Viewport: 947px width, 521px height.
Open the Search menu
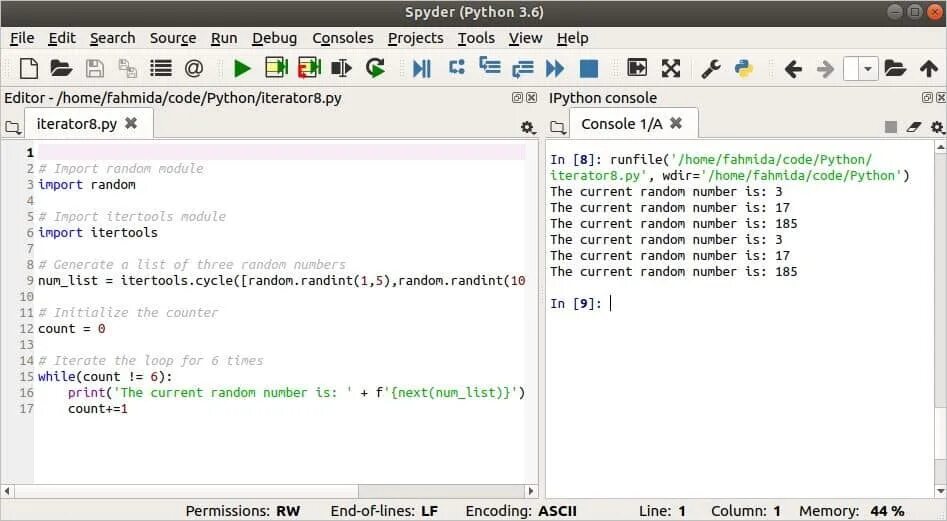(112, 38)
